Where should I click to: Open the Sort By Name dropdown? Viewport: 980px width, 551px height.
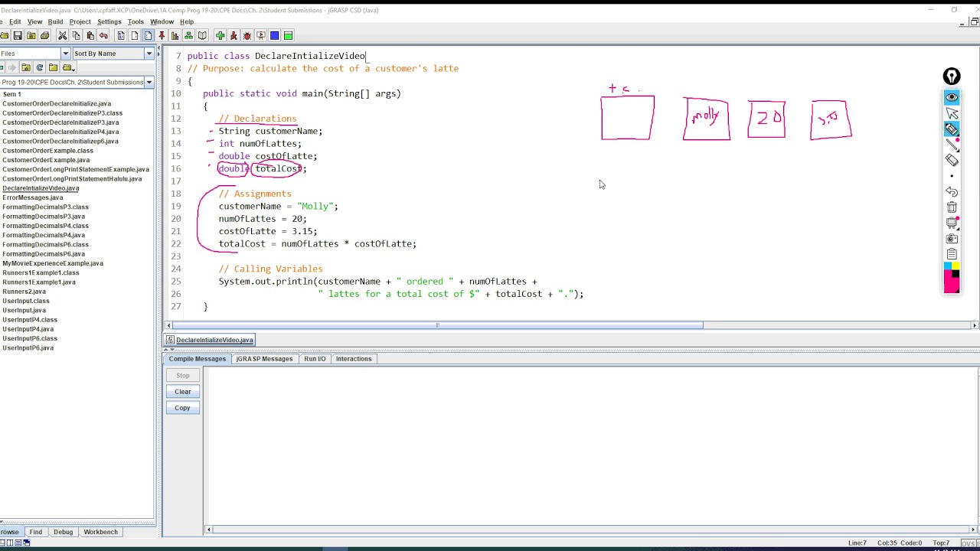tap(149, 54)
